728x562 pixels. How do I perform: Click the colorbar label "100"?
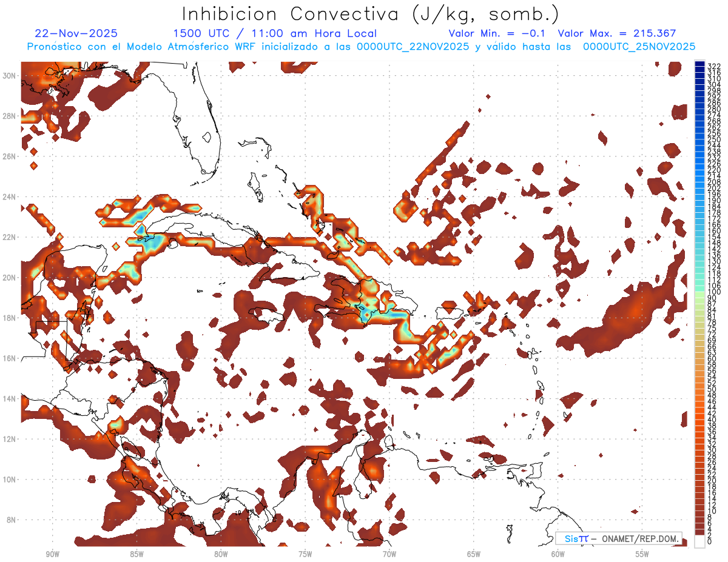tap(714, 292)
